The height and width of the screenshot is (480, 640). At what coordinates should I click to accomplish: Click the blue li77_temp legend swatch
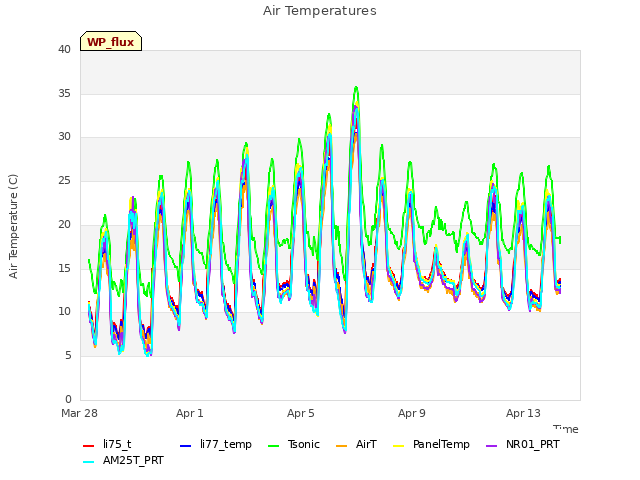pyautogui.click(x=185, y=446)
